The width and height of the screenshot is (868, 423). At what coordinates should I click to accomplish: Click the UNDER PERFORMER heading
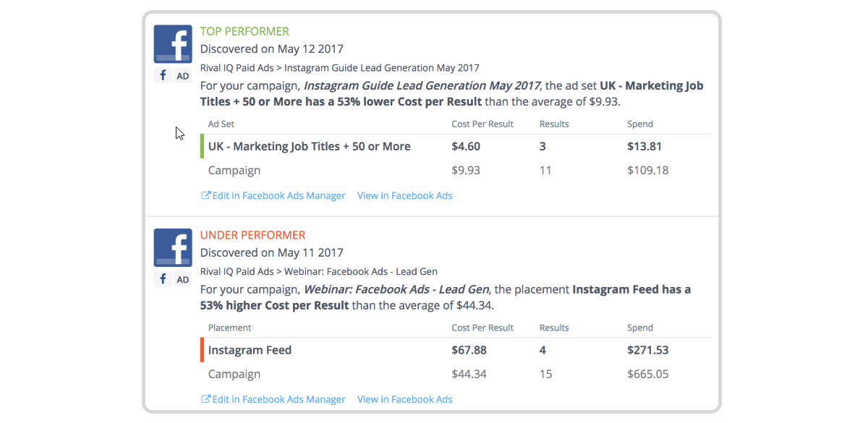pos(253,235)
